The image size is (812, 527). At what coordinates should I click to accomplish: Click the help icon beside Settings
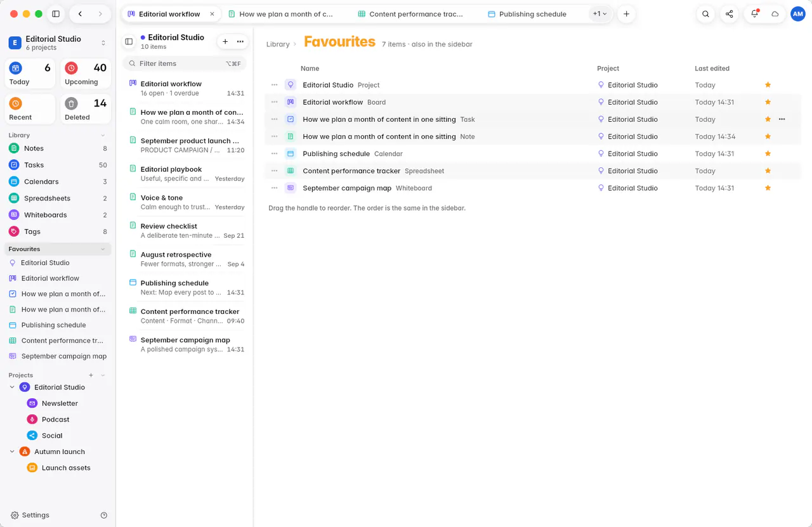pyautogui.click(x=104, y=516)
